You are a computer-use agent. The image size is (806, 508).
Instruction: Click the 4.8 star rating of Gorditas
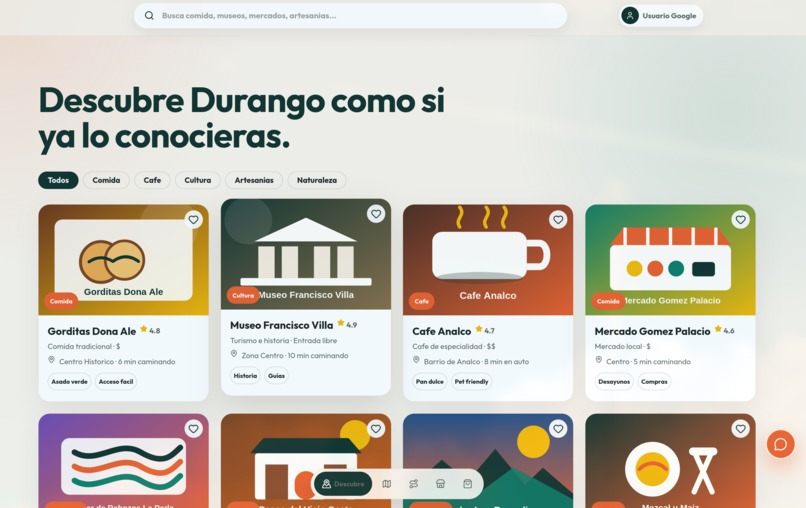[150, 330]
